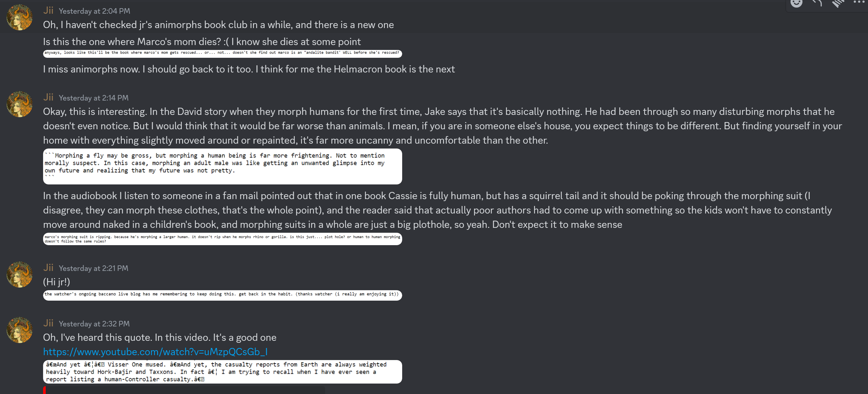
Task: Click the reply arrow icon
Action: (x=817, y=3)
